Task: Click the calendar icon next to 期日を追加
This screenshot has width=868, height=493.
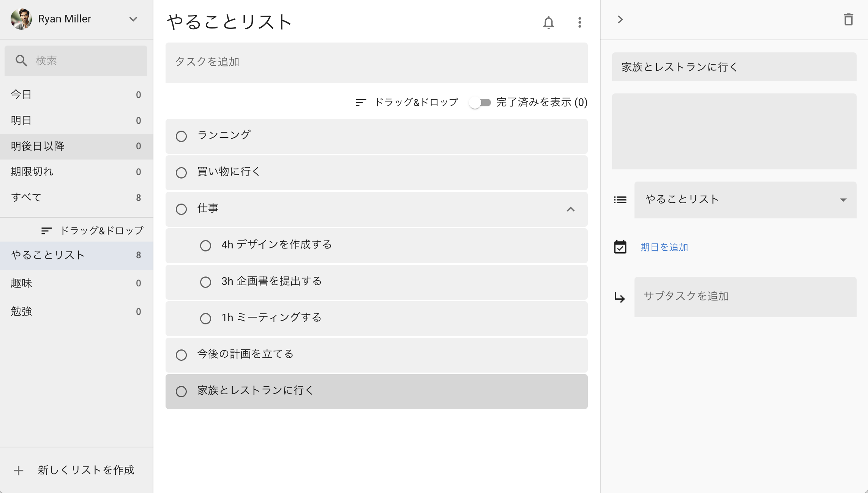Action: click(x=620, y=247)
